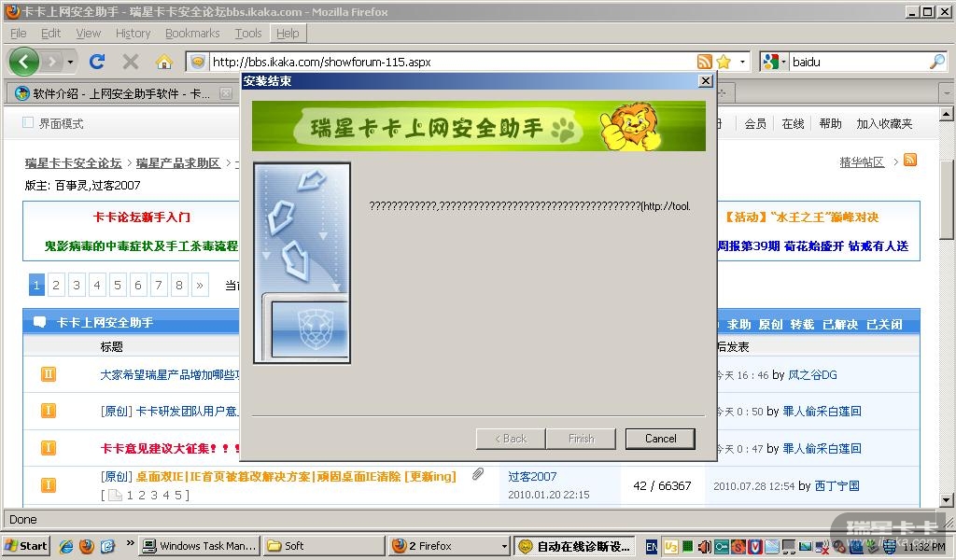
Task: Switch to the 软件介绍 browser tab
Action: point(120,93)
